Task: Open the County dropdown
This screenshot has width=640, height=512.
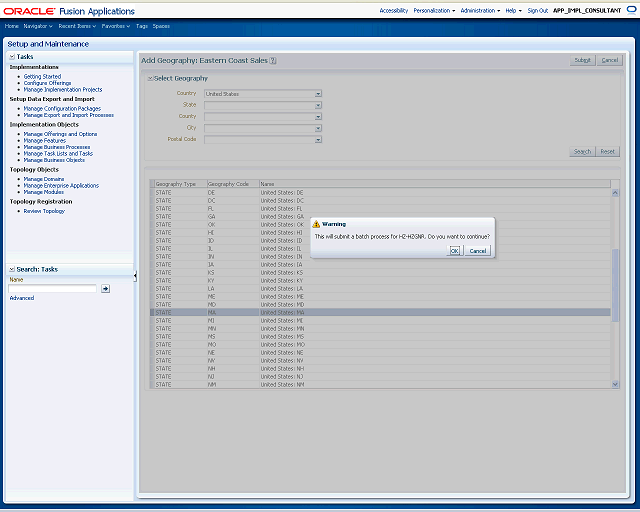Action: pyautogui.click(x=318, y=117)
